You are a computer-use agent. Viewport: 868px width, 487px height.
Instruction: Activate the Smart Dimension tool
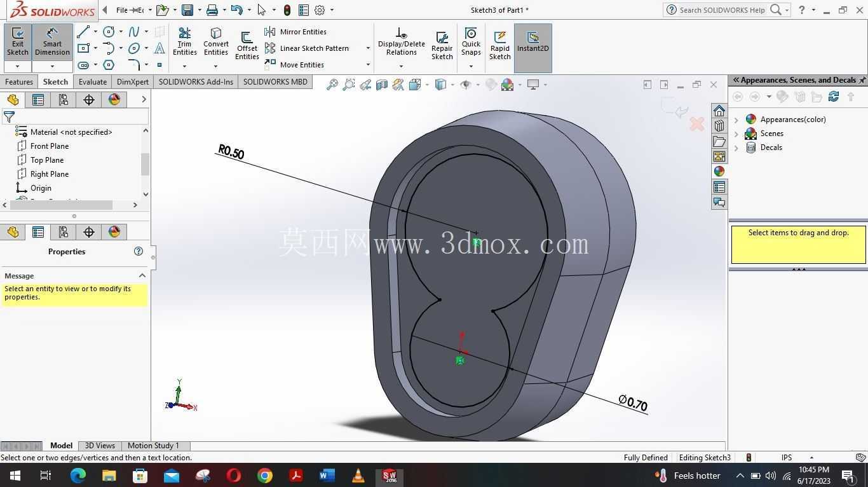pyautogui.click(x=52, y=42)
